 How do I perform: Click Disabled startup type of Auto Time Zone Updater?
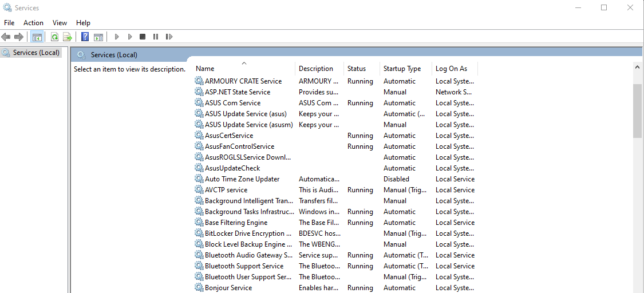pos(396,179)
